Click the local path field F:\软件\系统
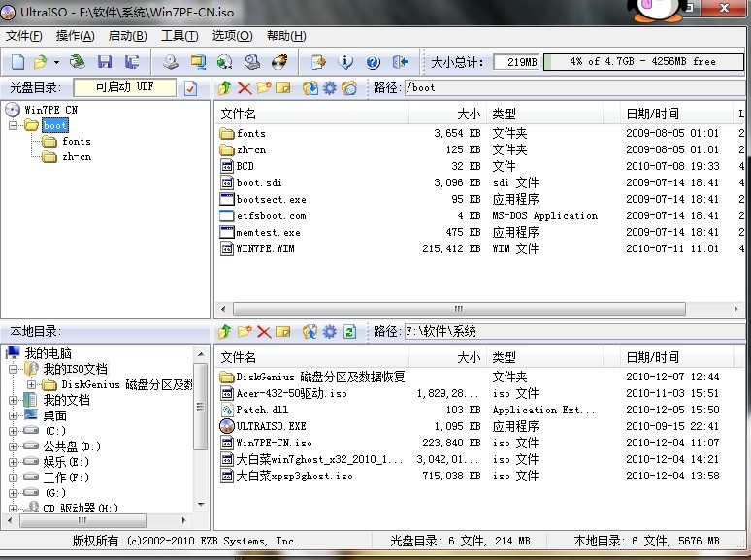Image resolution: width=751 pixels, height=560 pixels. point(574,331)
